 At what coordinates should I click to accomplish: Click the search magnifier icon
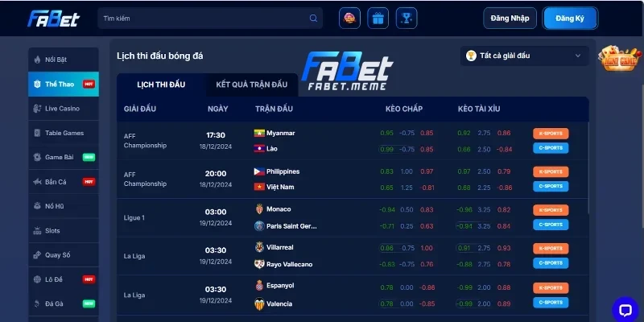313,19
